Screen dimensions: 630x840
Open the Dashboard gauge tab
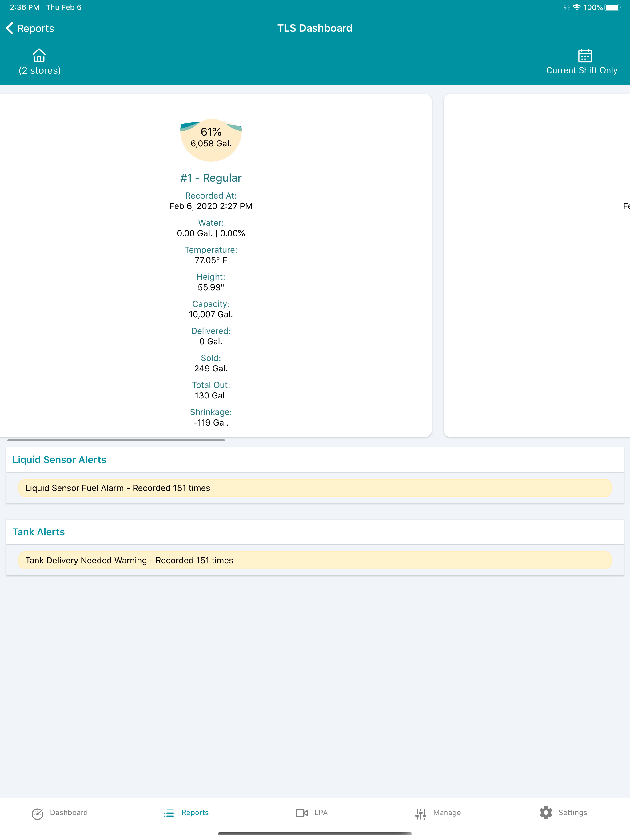[x=60, y=813]
